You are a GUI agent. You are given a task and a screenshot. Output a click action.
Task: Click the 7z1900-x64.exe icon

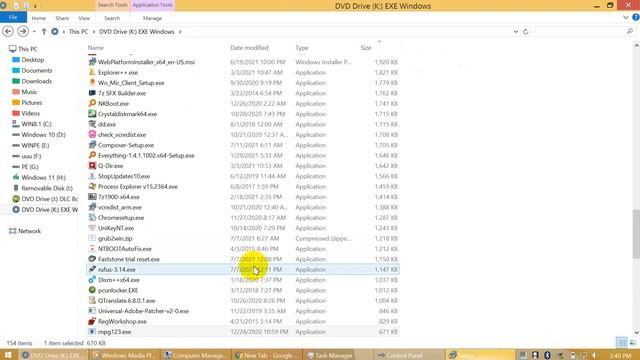(92, 197)
